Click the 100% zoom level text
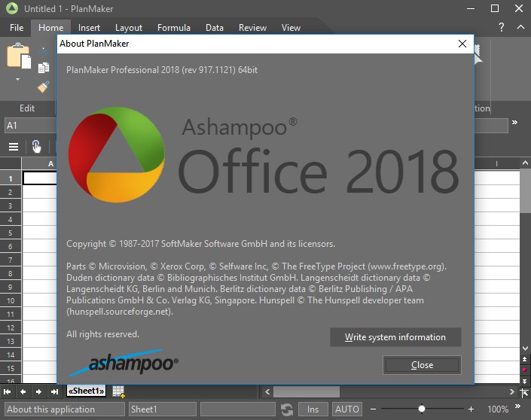Viewport: 531px width, 420px height. coord(498,409)
